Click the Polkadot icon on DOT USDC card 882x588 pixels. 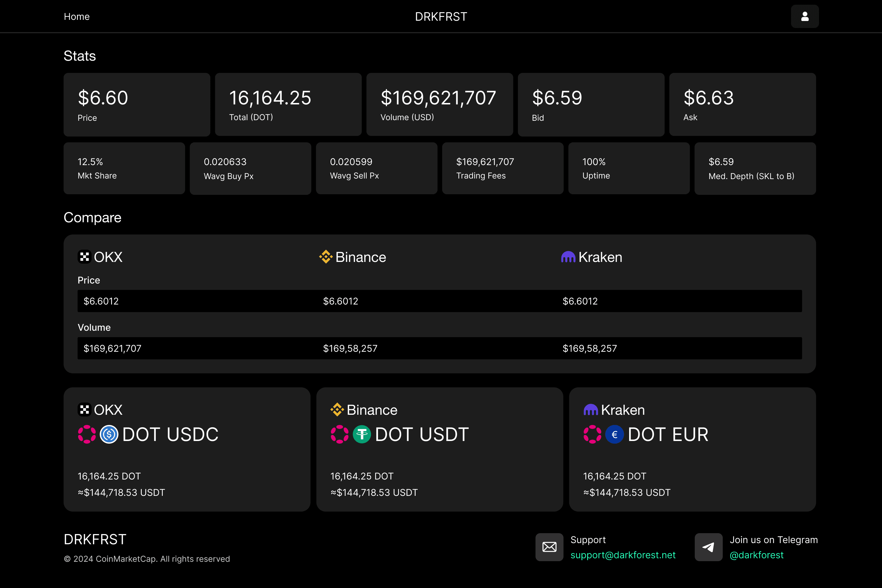coord(87,434)
